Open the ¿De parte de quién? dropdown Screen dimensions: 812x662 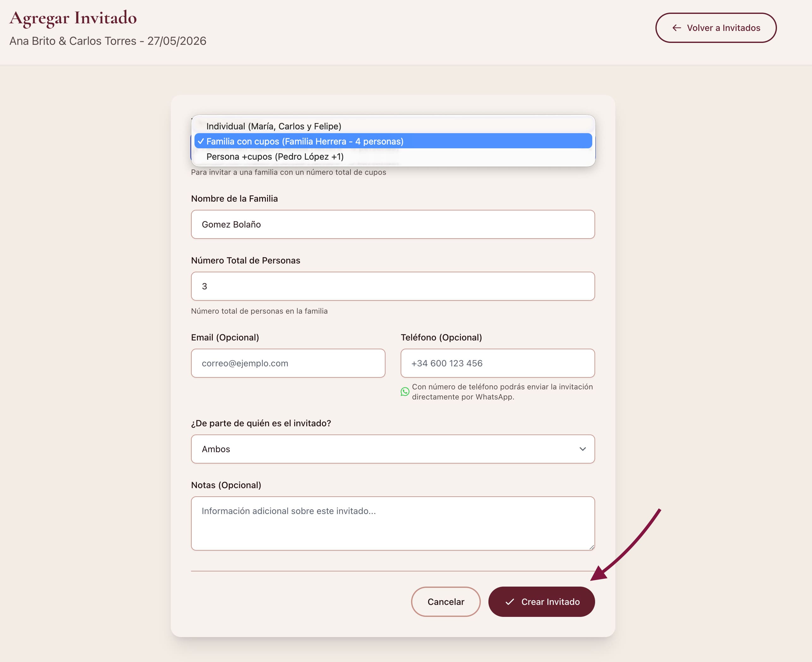tap(392, 449)
